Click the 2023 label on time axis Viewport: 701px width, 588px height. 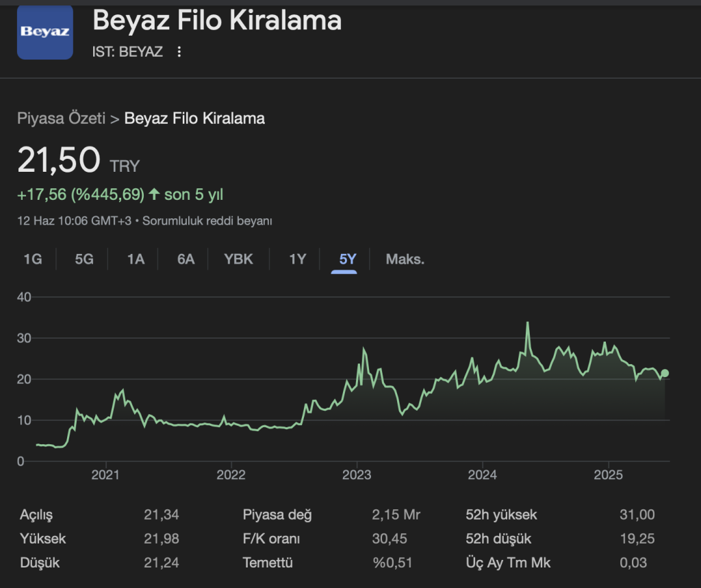tap(357, 474)
